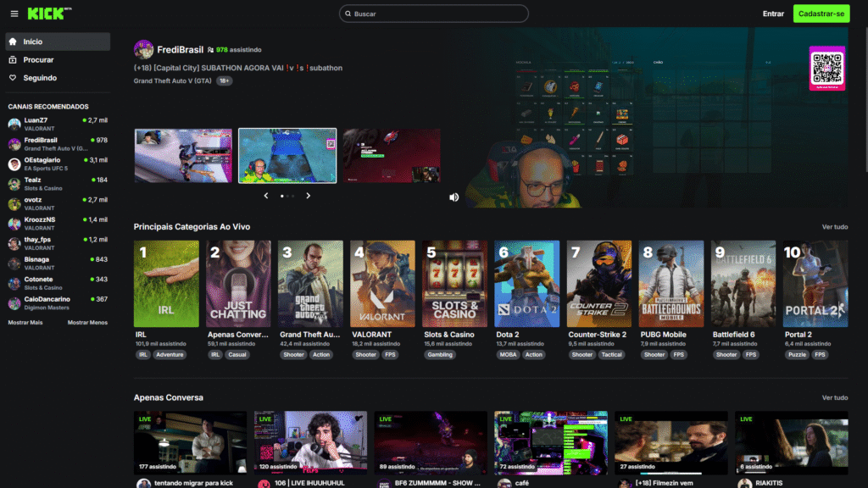Viewport: 868px width, 488px height.
Task: Click the Adventure tag under IRL
Action: pyautogui.click(x=170, y=355)
